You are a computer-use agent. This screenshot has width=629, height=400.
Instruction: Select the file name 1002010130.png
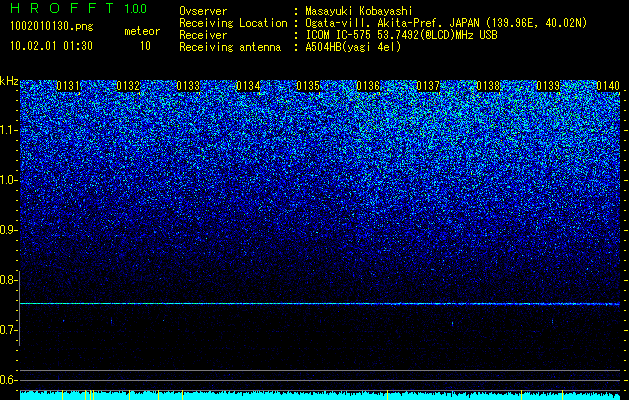pyautogui.click(x=52, y=26)
